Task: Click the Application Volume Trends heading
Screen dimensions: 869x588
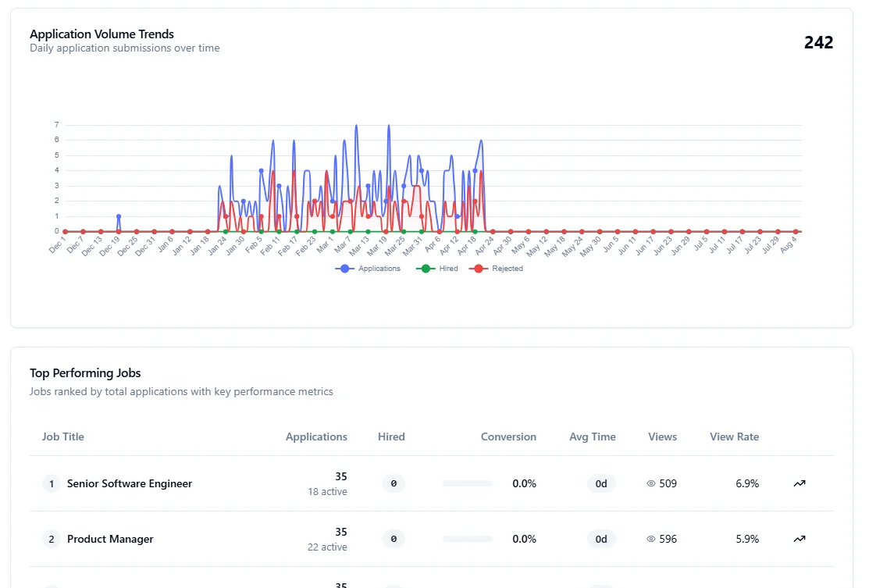Action: (x=102, y=34)
